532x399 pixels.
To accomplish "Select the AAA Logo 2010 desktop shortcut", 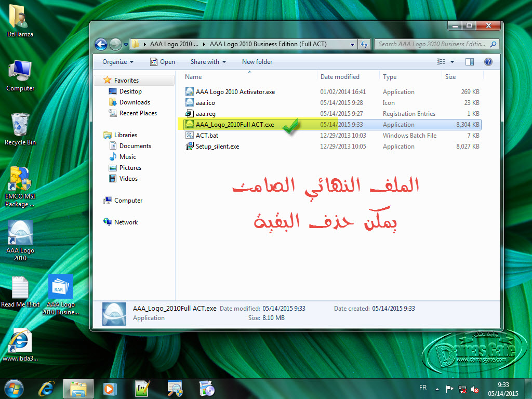I will point(20,241).
